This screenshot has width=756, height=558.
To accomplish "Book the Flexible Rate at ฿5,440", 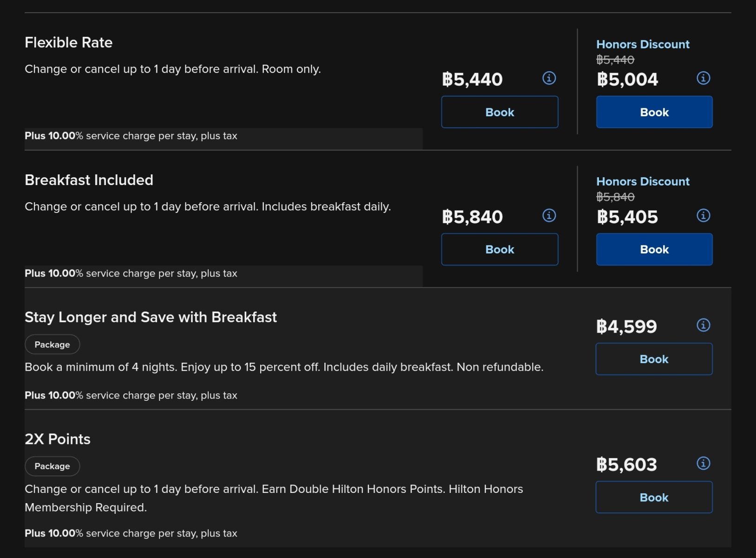I will 500,112.
